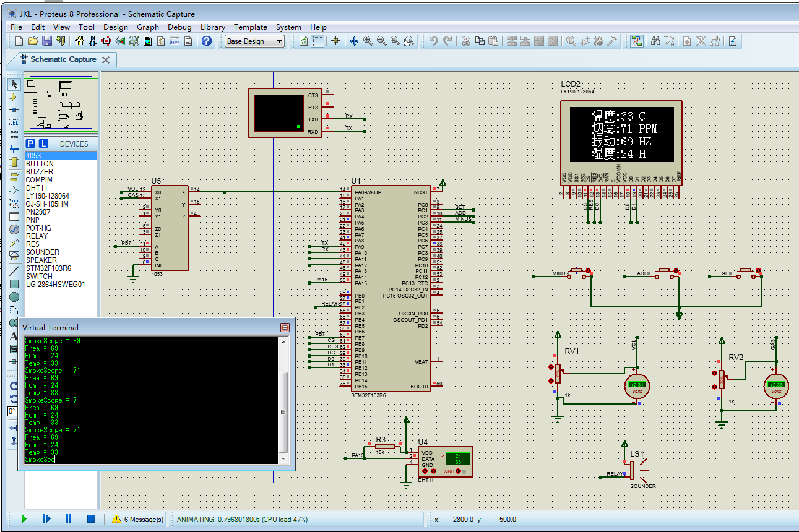Screen dimensions: 799x532
Task: Select the 2D Graphics Text A tool
Action: coord(14,336)
